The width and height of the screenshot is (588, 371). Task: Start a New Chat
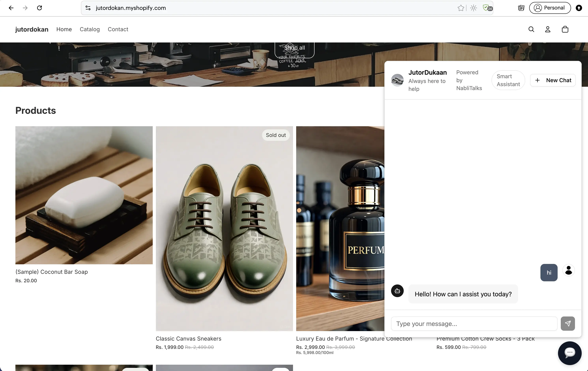553,80
